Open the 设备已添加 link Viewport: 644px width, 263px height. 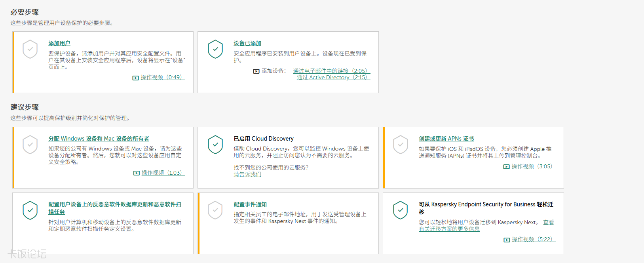click(247, 43)
